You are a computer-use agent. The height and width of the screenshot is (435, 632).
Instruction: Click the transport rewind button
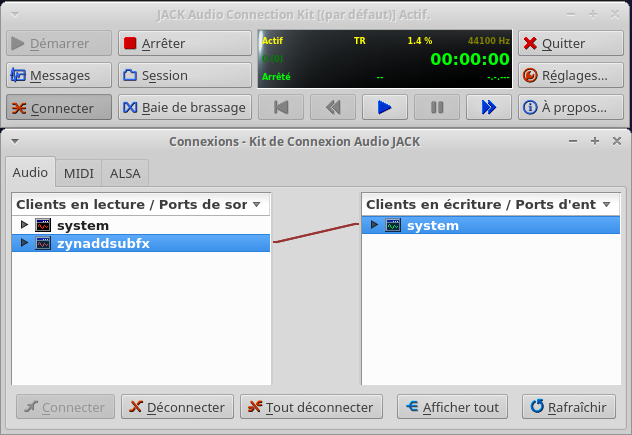point(333,107)
